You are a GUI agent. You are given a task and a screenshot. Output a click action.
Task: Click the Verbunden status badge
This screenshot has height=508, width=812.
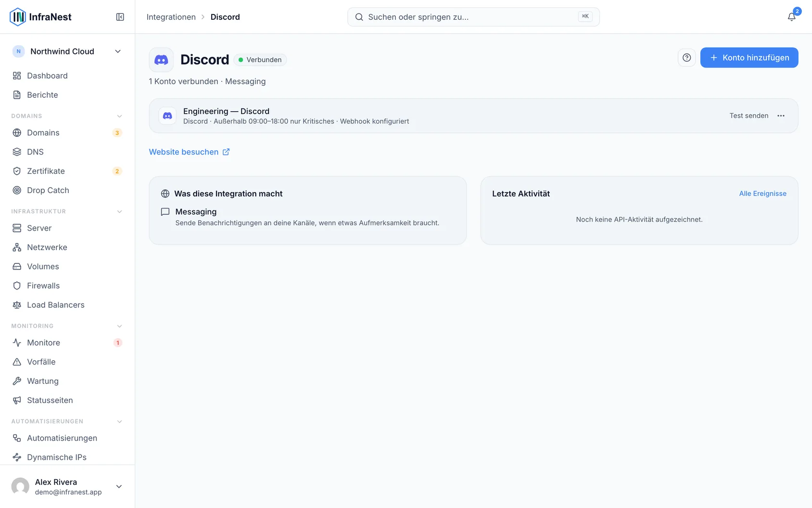pyautogui.click(x=260, y=60)
